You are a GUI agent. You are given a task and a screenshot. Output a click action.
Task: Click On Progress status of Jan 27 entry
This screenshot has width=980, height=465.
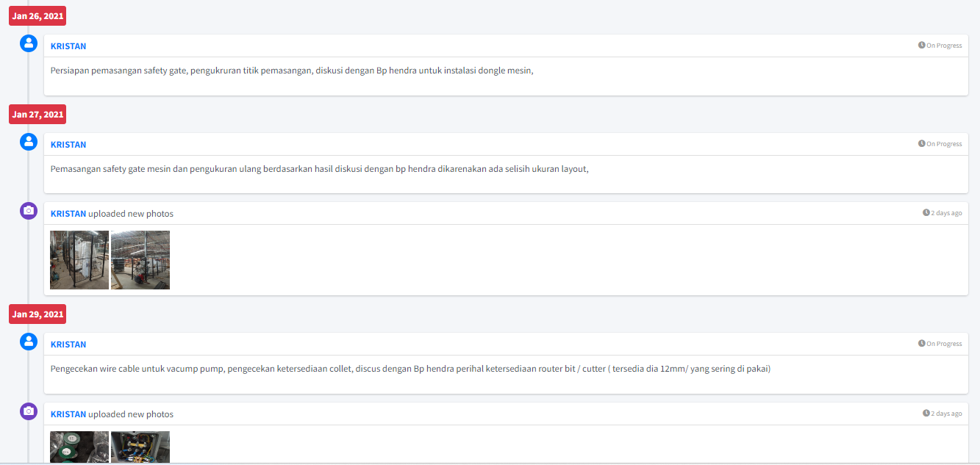[944, 144]
